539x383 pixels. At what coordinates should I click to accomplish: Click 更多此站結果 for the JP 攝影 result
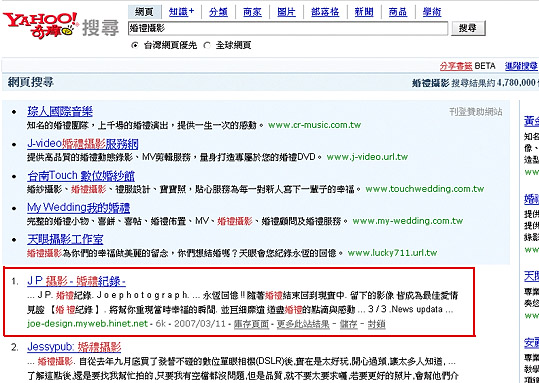(303, 324)
